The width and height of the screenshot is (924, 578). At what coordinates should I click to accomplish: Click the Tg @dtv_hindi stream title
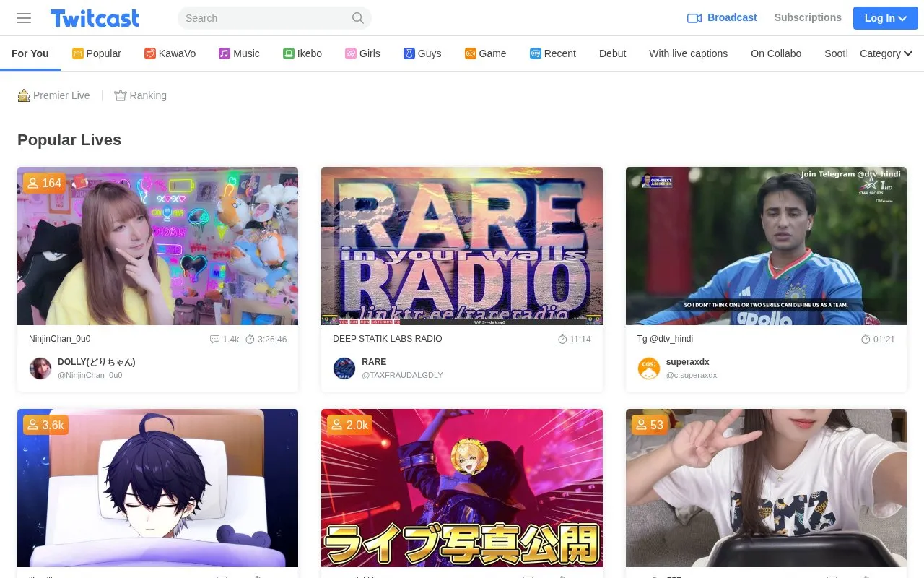tap(665, 339)
